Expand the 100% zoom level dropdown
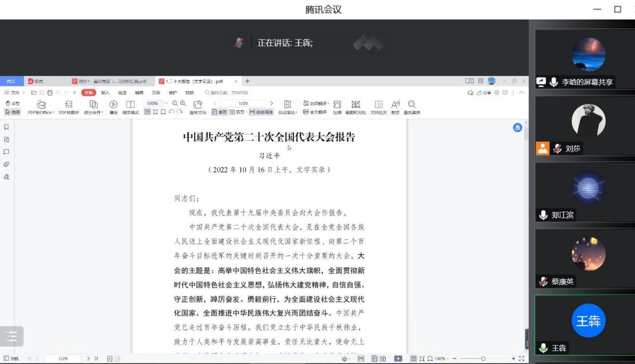The width and height of the screenshot is (635, 364). click(166, 103)
